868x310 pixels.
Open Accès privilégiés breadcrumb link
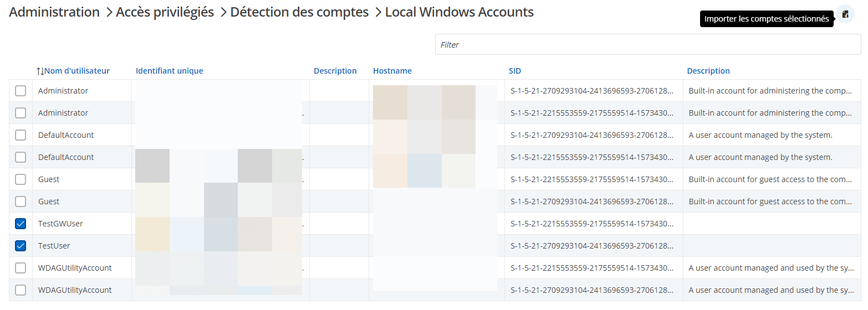pyautogui.click(x=165, y=12)
